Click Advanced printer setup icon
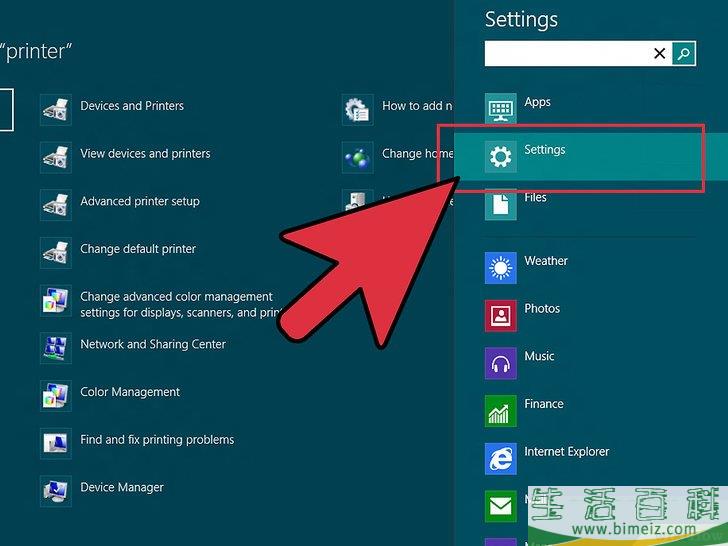This screenshot has height=546, width=728. [56, 204]
